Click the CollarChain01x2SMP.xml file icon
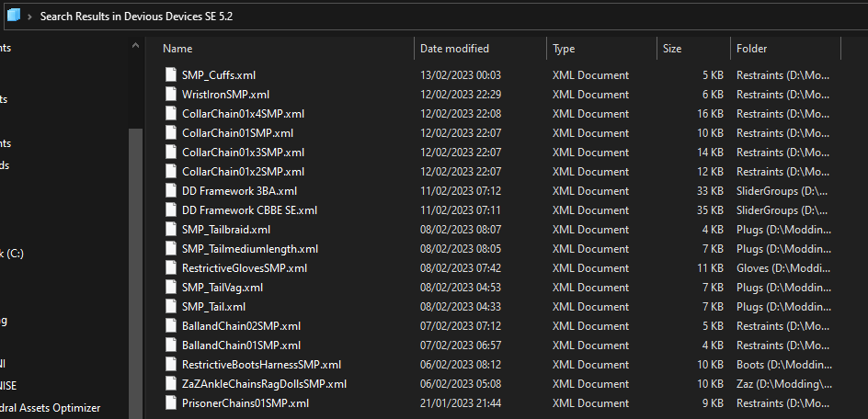The image size is (868, 419). 173,172
